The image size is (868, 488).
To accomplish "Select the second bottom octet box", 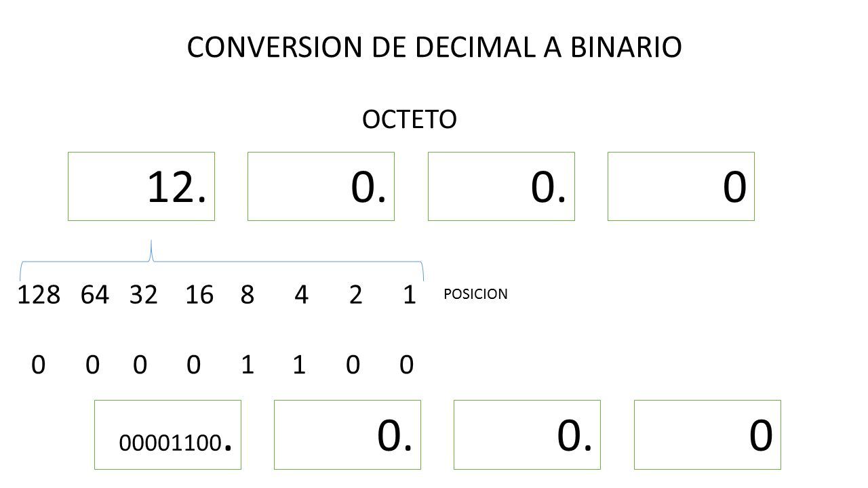I will [348, 435].
